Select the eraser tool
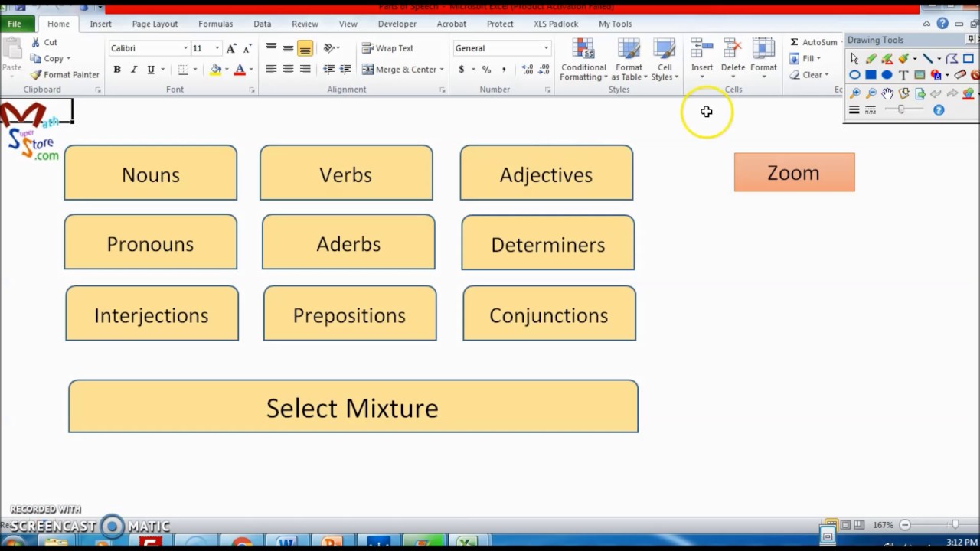980x551 pixels. click(x=960, y=75)
